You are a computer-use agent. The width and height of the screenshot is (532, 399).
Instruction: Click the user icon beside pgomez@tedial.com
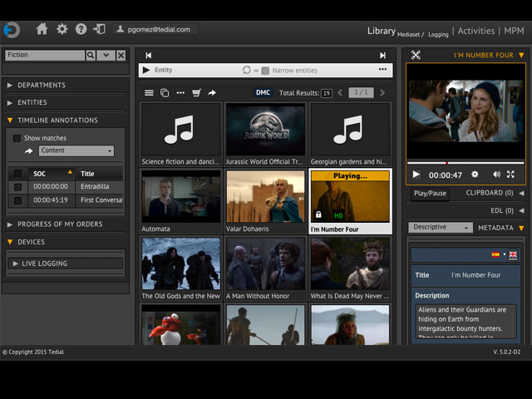(120, 30)
